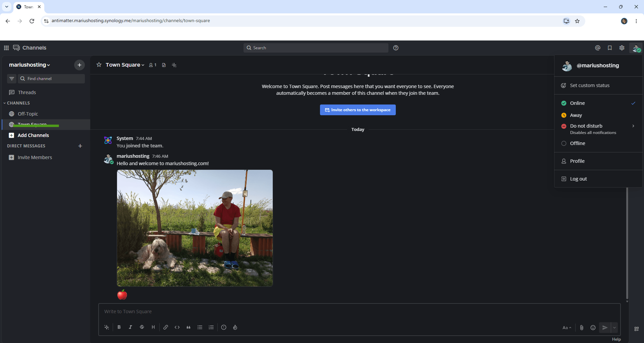Screen dimensions: 644x343
Task: Set status to Online
Action: 598,103
